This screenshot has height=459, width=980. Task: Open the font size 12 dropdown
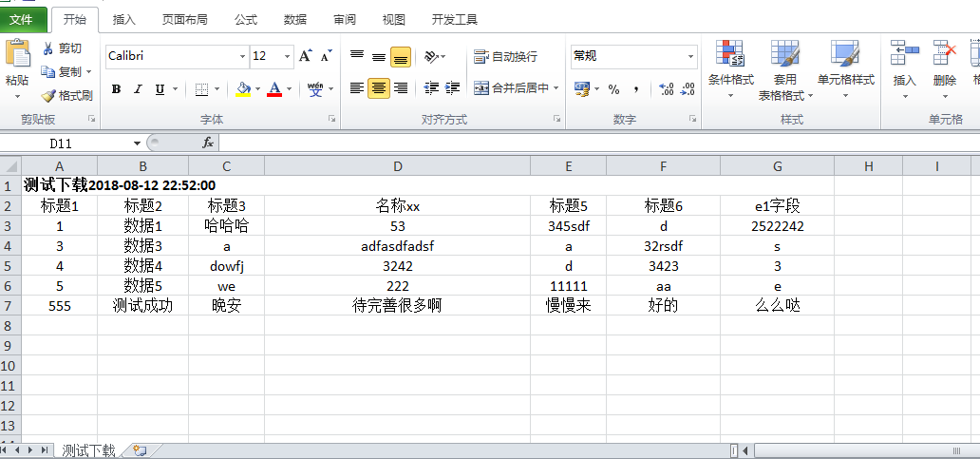coord(286,57)
